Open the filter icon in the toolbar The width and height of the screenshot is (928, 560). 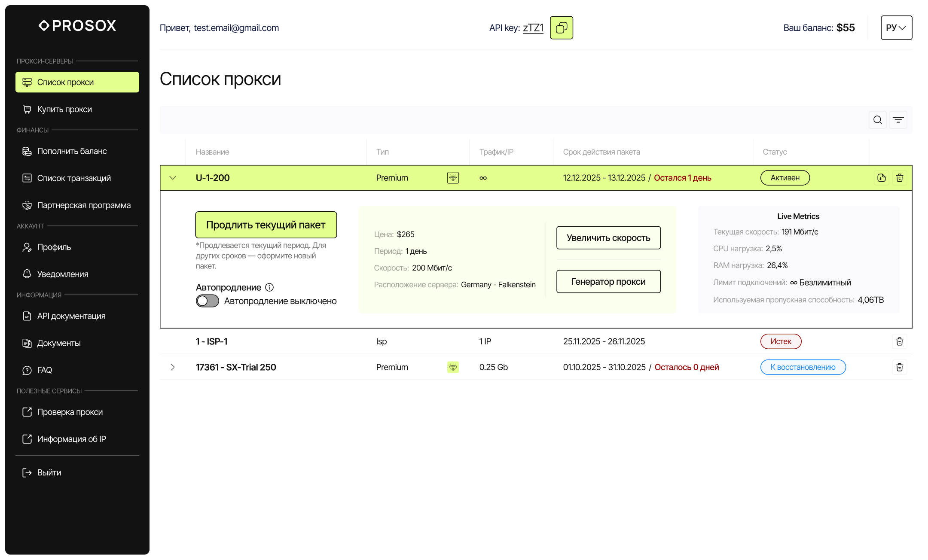pyautogui.click(x=898, y=120)
